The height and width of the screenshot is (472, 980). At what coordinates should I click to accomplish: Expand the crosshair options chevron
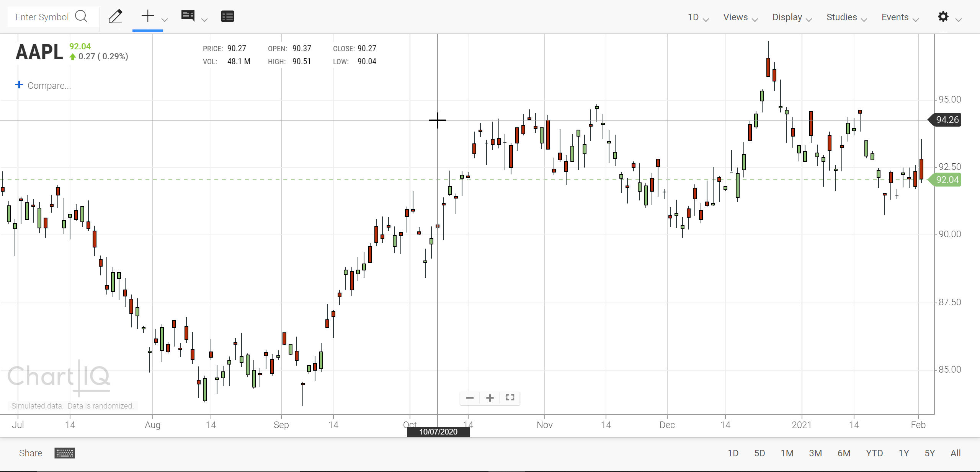(x=165, y=20)
